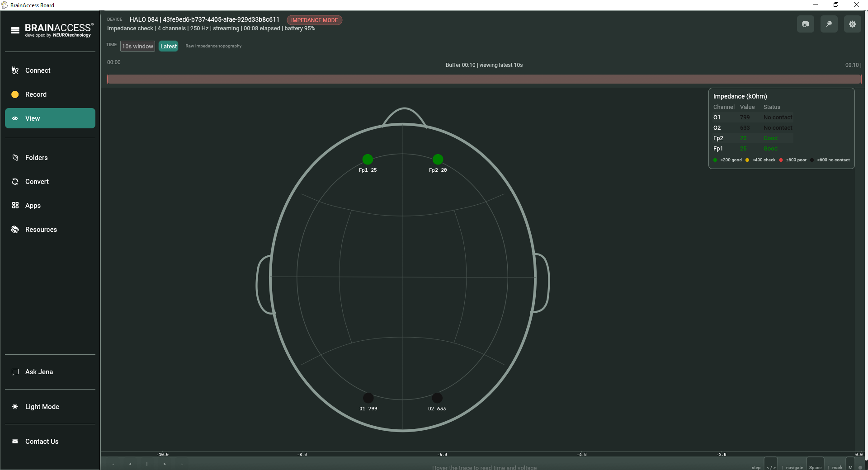Select the Latest time toggle
The image size is (868, 470).
[x=169, y=46]
